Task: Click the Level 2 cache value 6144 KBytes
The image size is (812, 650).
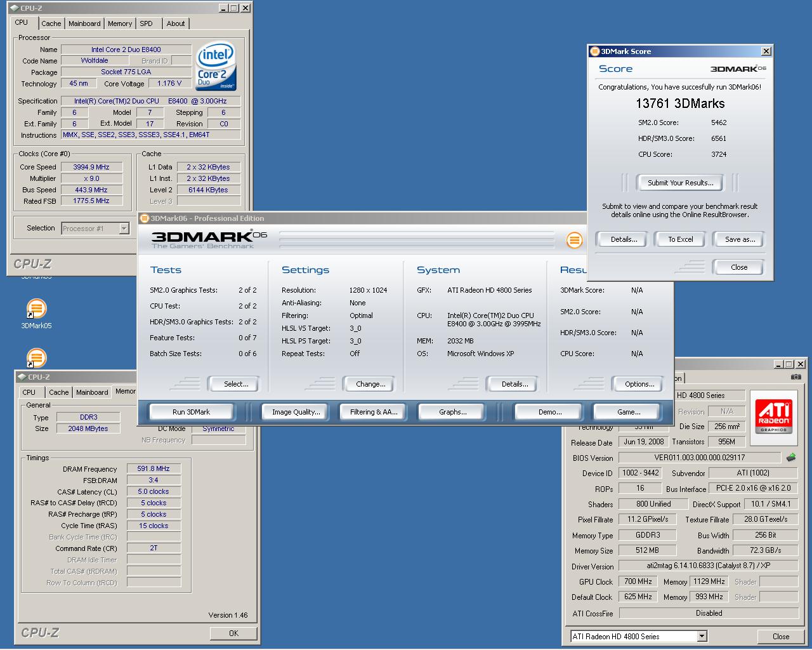Action: tap(208, 190)
